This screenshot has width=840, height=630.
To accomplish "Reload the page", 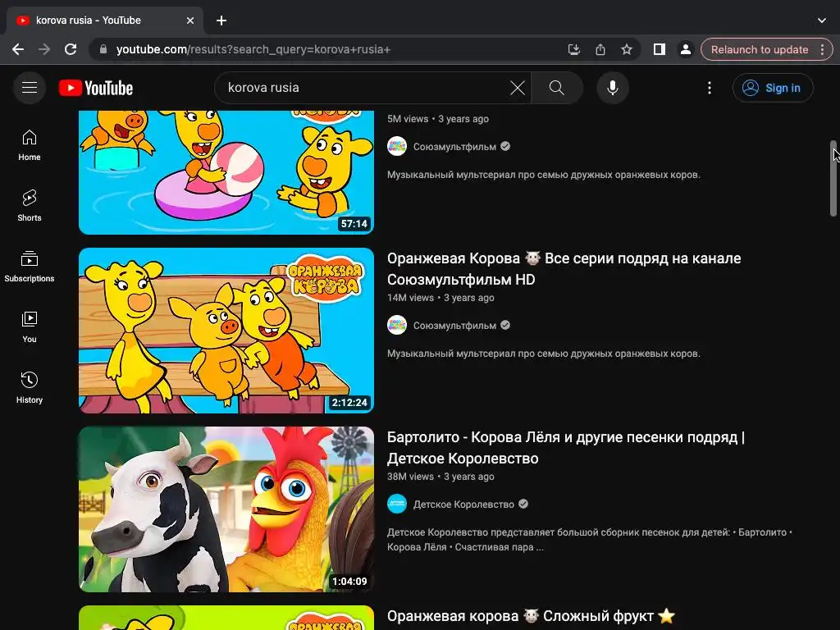I will click(x=71, y=49).
